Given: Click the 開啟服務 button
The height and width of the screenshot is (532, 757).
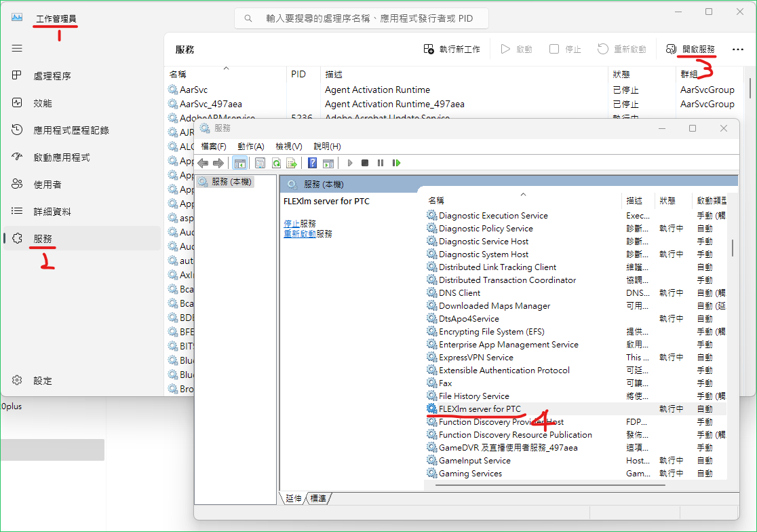Looking at the screenshot, I should tap(691, 49).
